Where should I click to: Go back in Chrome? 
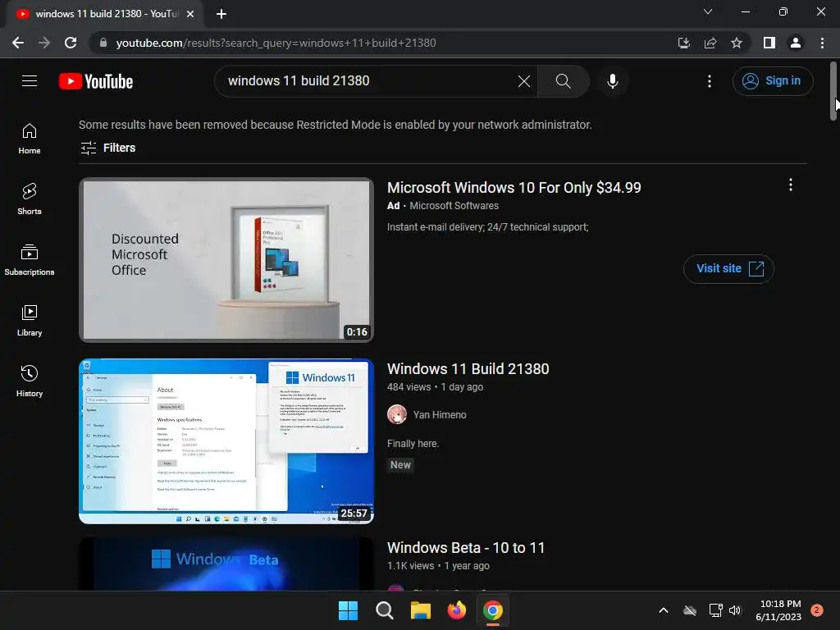pyautogui.click(x=18, y=43)
